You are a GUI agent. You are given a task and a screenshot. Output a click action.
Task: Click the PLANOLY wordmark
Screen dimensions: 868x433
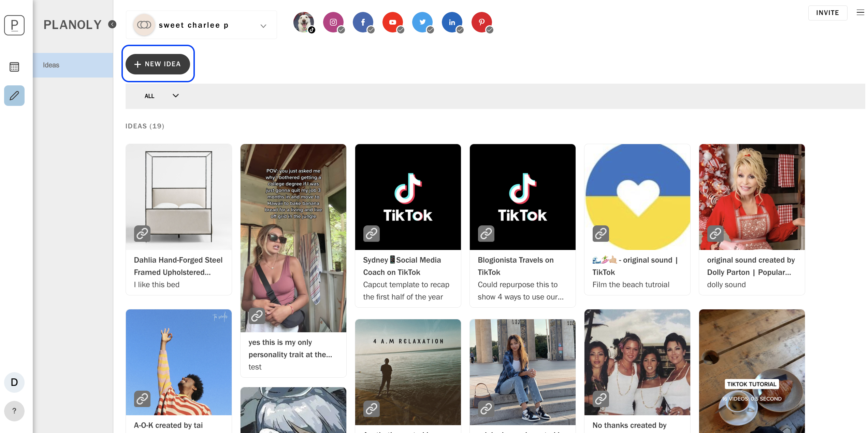tap(73, 25)
